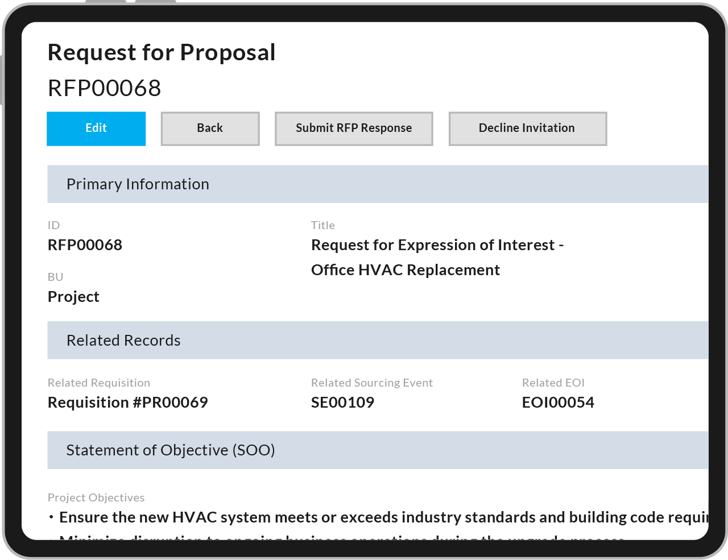Click the Related EOI field label

553,383
